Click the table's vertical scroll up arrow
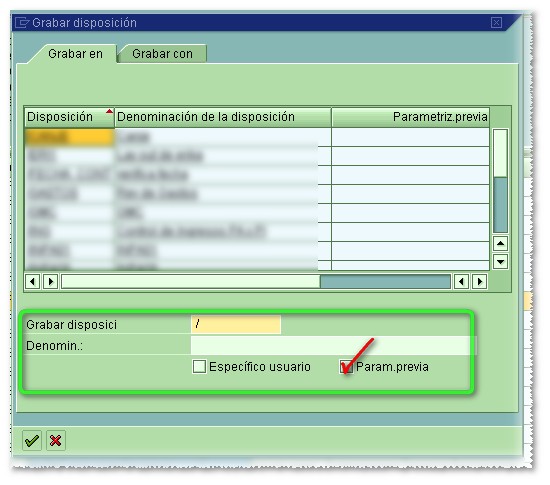The height and width of the screenshot is (485, 550). pos(501,243)
